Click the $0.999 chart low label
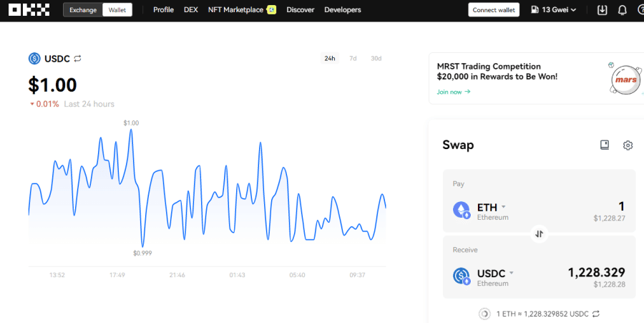 [142, 253]
